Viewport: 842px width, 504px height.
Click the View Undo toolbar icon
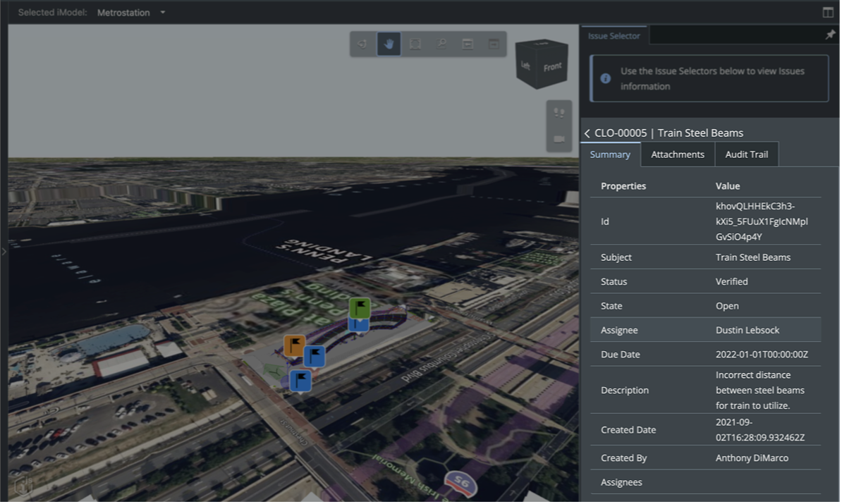coord(468,44)
